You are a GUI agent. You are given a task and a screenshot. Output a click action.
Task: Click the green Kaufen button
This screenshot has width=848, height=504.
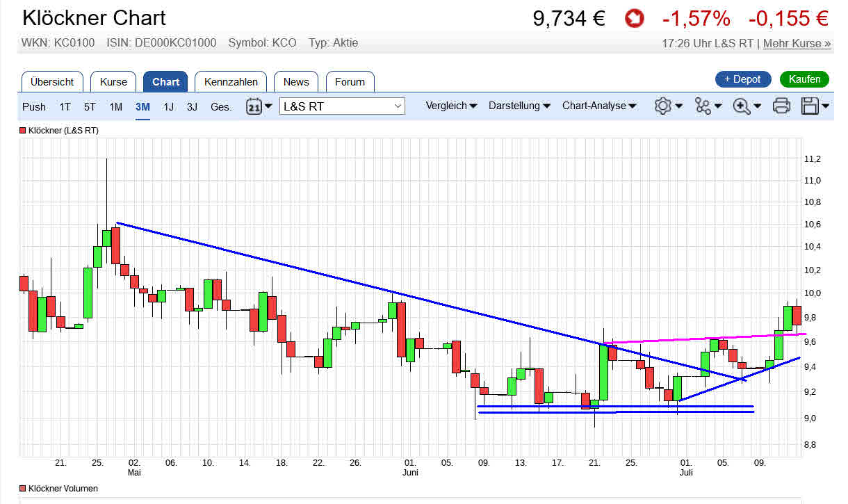[804, 79]
